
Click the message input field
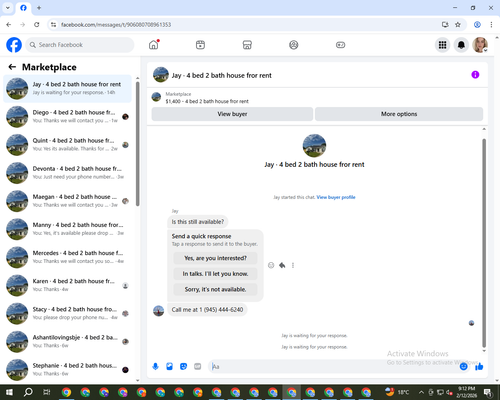(x=333, y=367)
